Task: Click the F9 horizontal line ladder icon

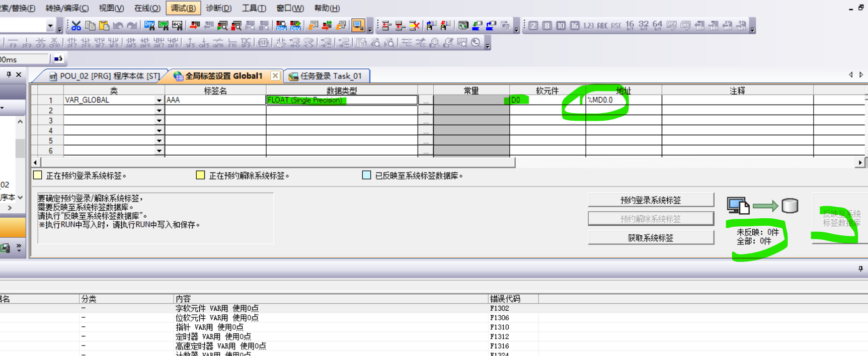Action: coord(13,43)
